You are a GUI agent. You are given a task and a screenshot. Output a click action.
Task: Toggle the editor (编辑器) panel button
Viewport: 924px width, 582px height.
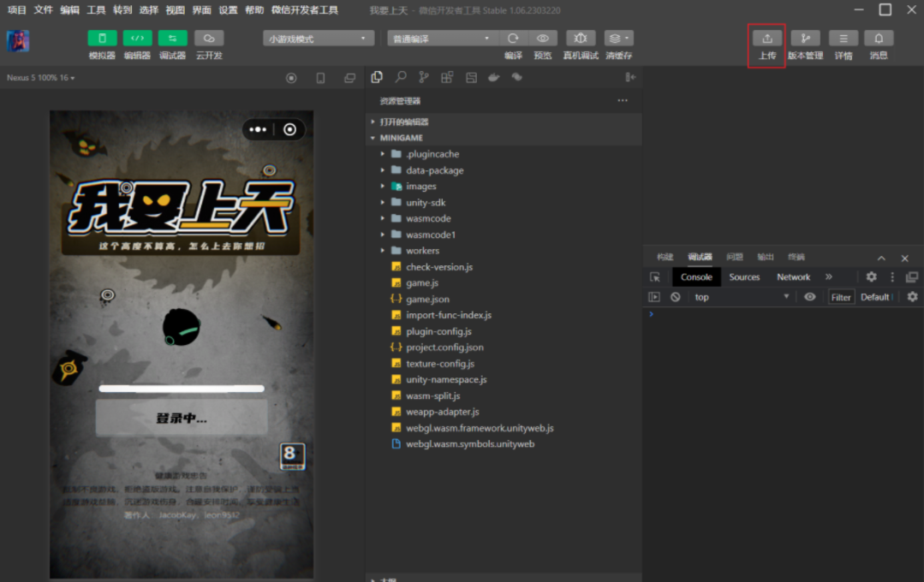[x=137, y=39]
